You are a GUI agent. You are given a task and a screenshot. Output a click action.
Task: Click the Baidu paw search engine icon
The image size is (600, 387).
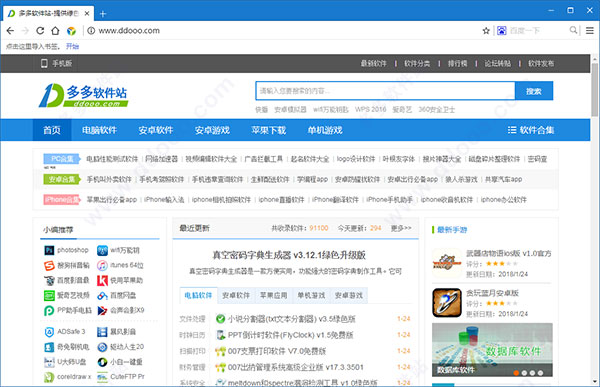point(502,31)
